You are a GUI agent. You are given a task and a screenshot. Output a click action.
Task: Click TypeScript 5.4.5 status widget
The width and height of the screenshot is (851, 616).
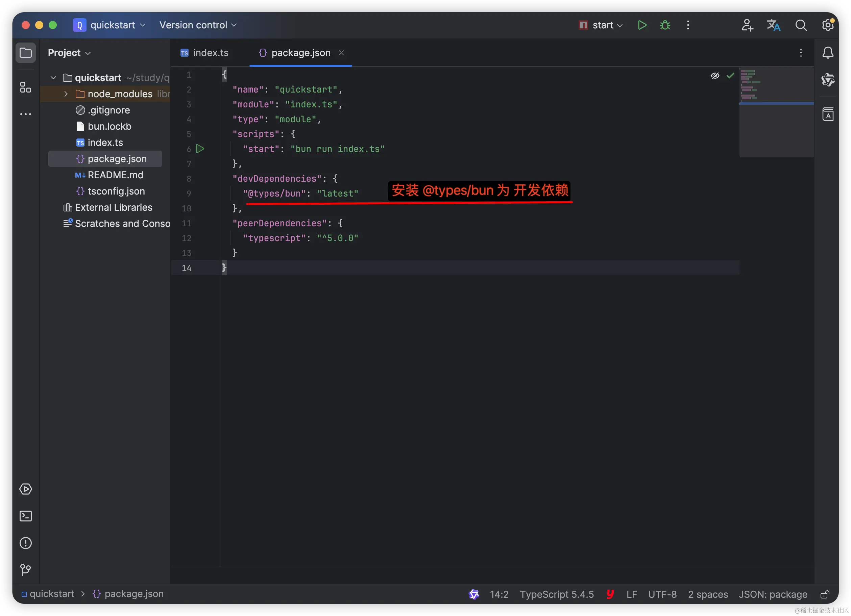click(x=556, y=594)
